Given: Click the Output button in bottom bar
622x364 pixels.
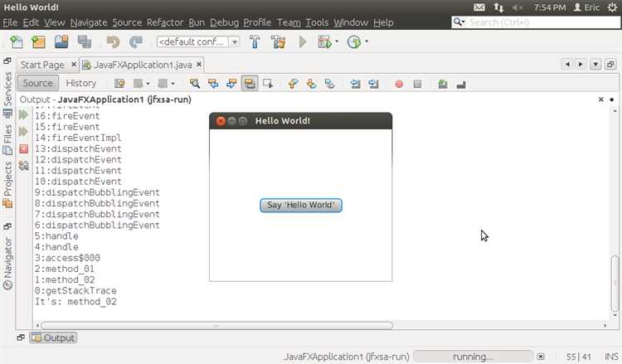Looking at the screenshot, I should (53, 337).
